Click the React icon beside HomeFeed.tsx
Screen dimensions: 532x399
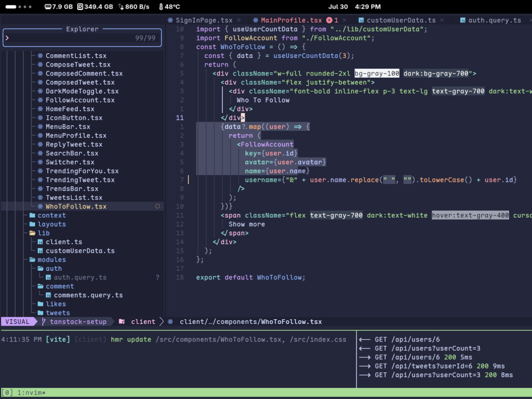point(40,109)
